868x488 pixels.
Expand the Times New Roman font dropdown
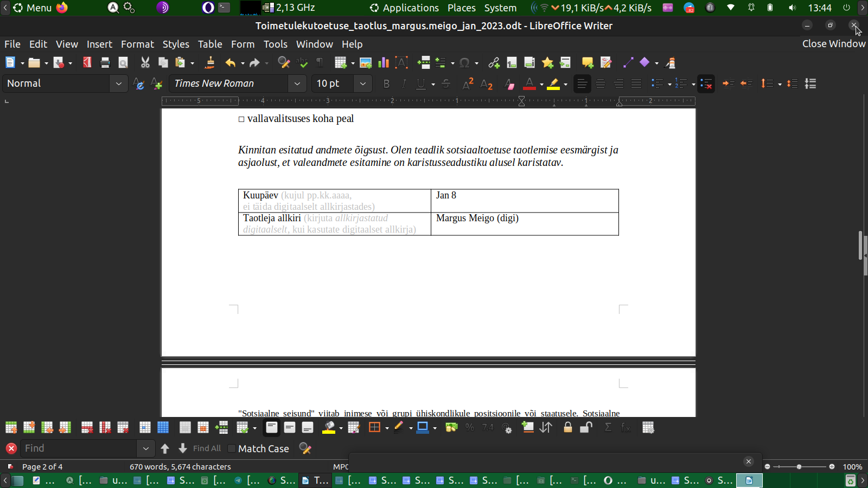[297, 84]
